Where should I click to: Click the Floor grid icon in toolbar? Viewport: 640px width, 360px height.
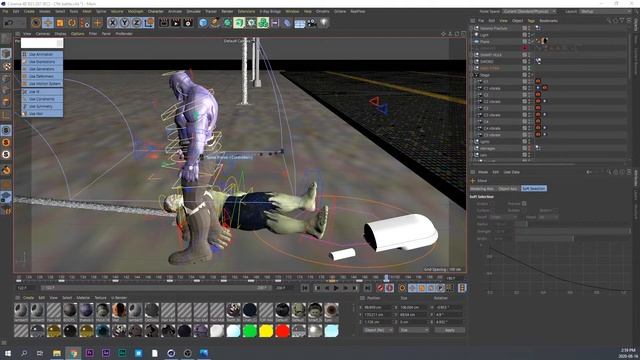300,23
